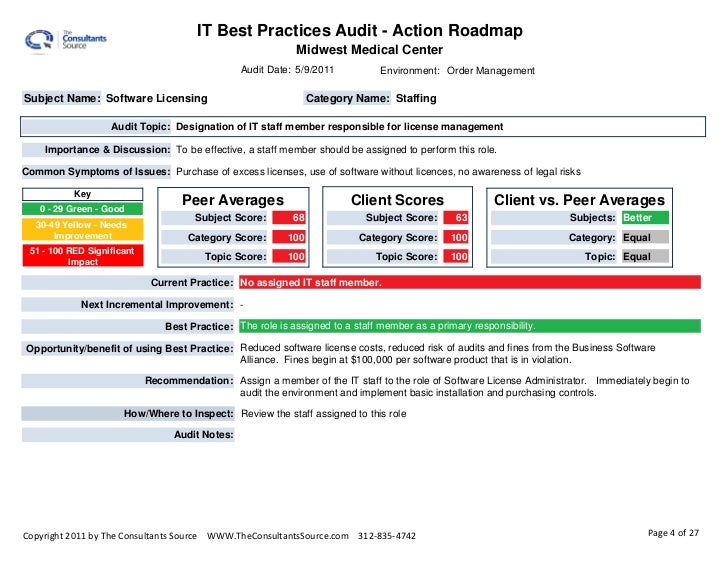Click the "Subject Name:" label
This screenshot has width=728, height=563.
62,98
